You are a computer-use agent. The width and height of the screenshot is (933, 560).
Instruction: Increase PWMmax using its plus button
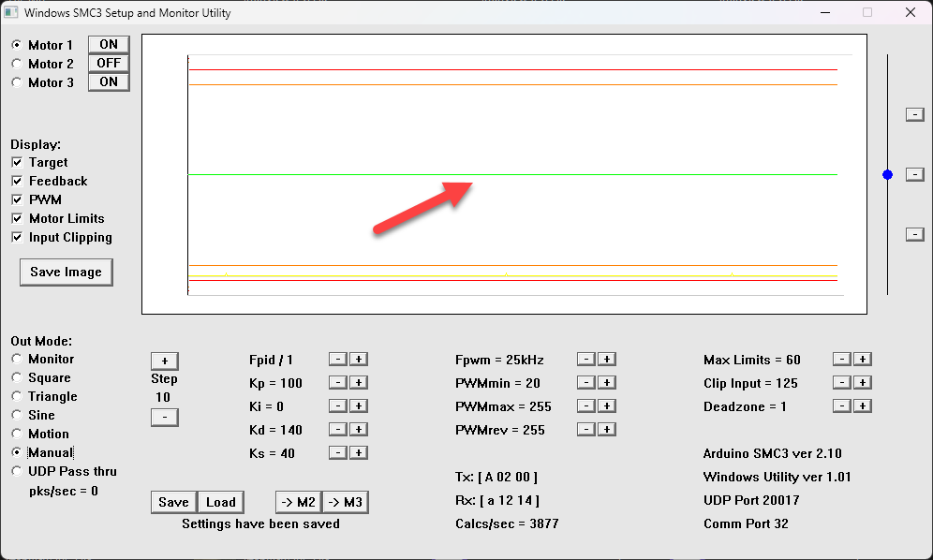pos(606,406)
